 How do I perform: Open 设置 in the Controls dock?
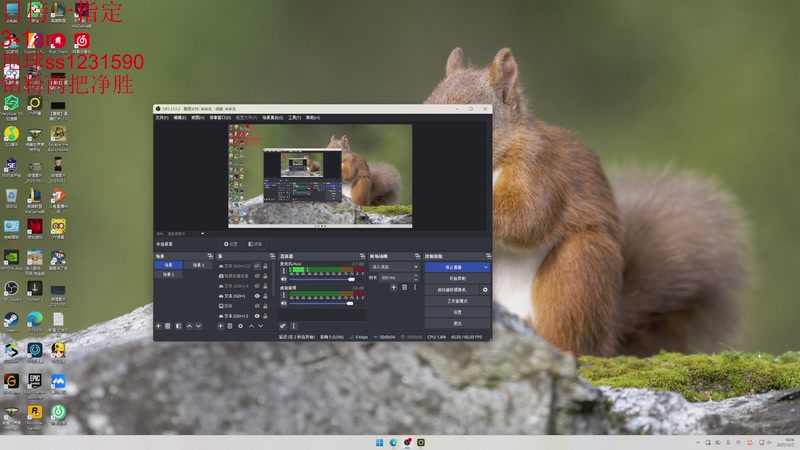point(457,312)
